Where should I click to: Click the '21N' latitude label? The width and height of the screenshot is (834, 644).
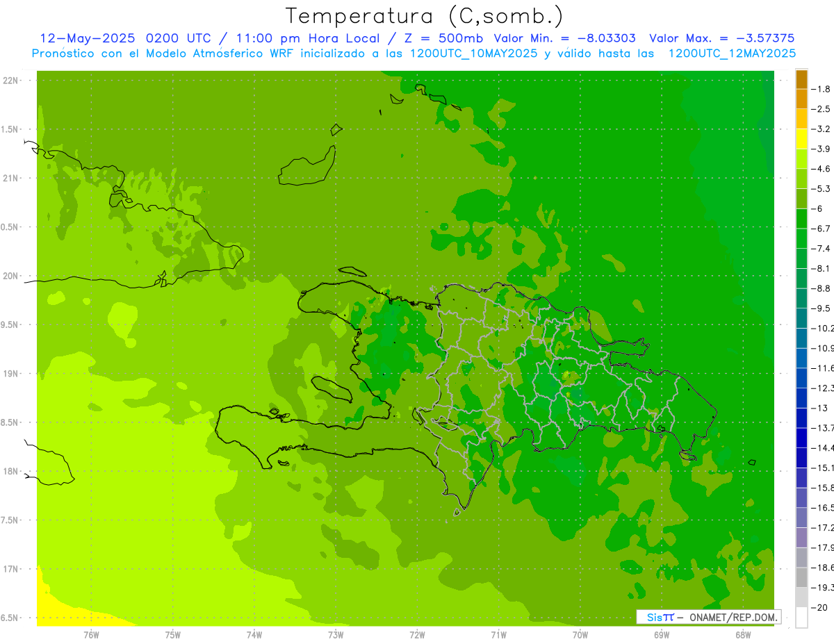click(10, 178)
